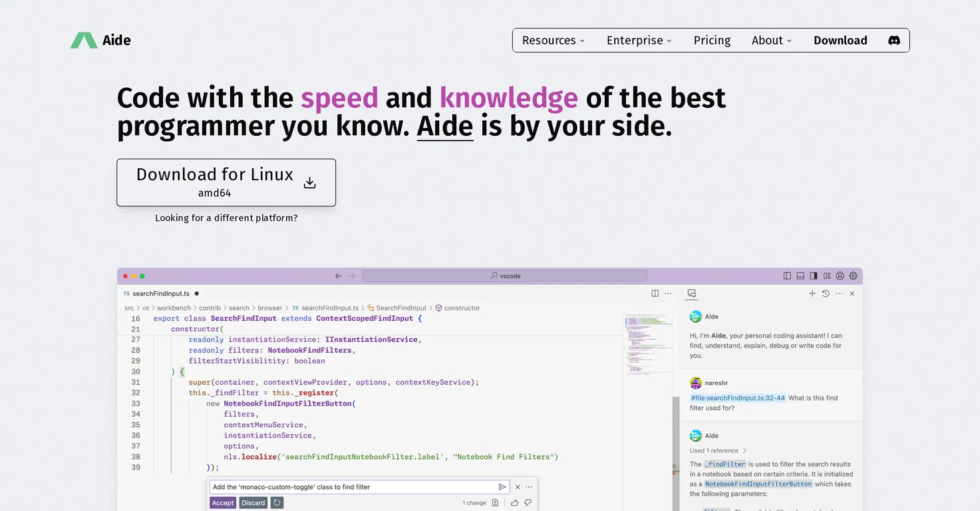980x511 pixels.
Task: Click 'constructor' breadcrumb item
Action: [458, 308]
